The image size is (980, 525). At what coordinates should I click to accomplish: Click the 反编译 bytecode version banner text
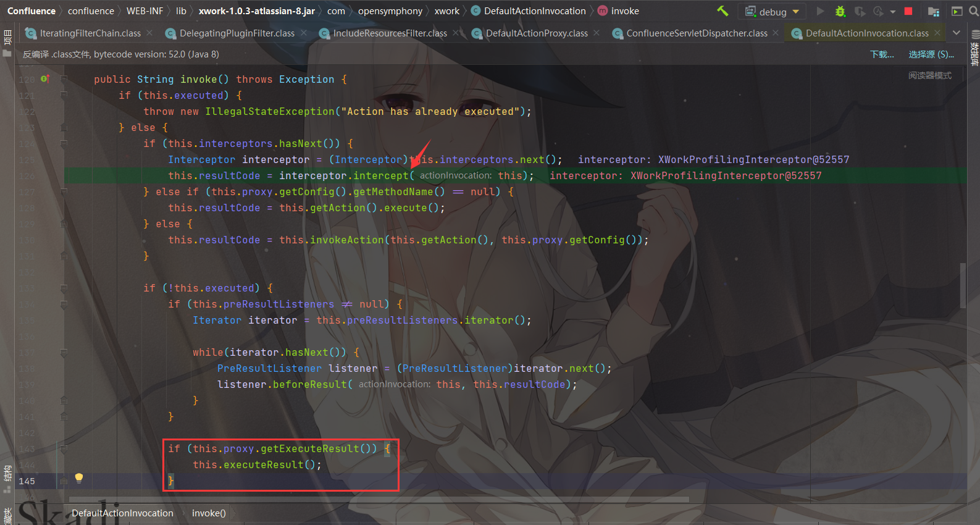pos(121,54)
